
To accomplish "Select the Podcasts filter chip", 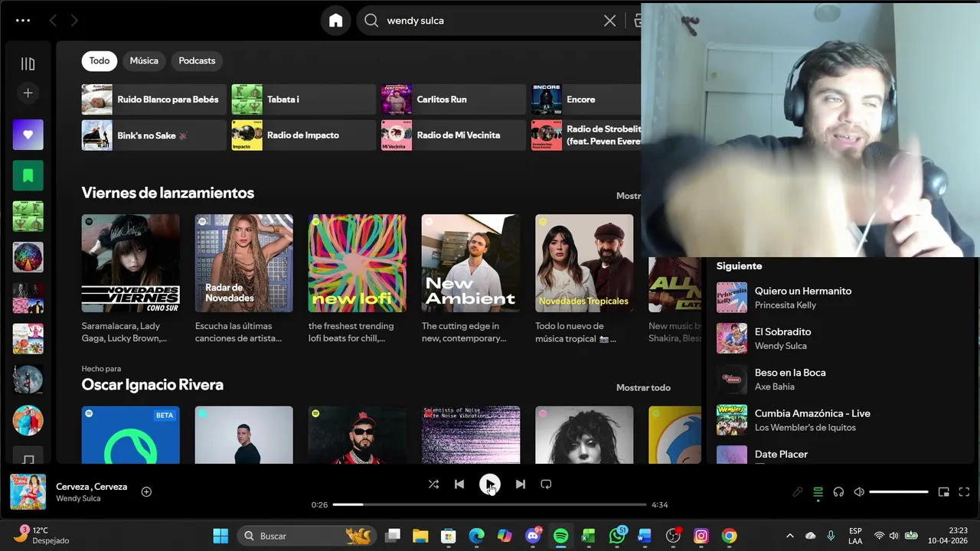I will click(x=197, y=60).
